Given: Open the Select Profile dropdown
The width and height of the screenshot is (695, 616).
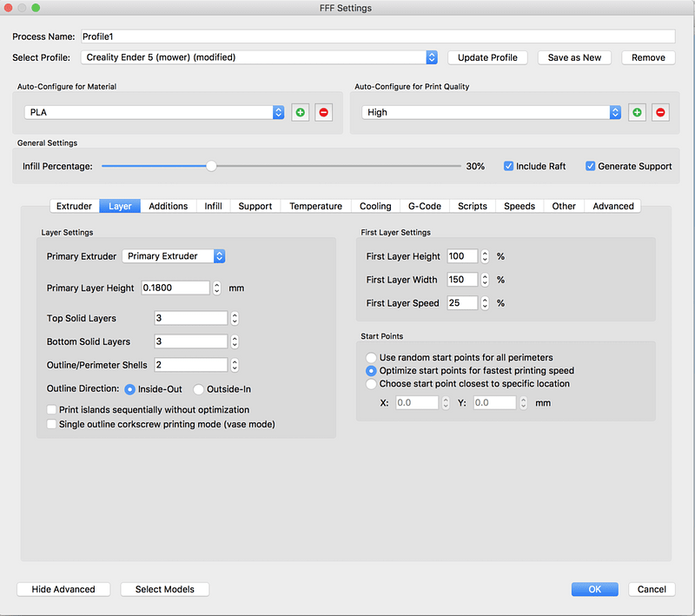Looking at the screenshot, I should pyautogui.click(x=259, y=57).
